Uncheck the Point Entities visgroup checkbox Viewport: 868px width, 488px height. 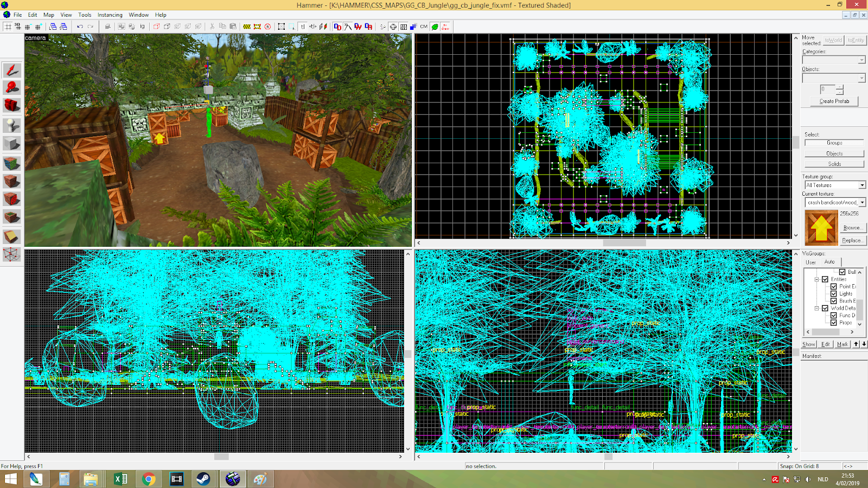(x=834, y=286)
